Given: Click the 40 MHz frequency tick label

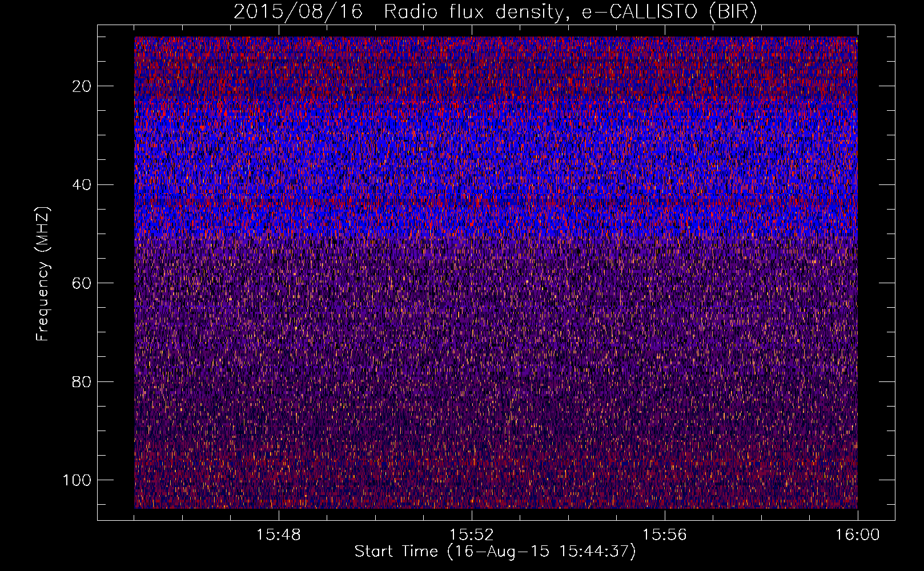Looking at the screenshot, I should click(x=82, y=185).
